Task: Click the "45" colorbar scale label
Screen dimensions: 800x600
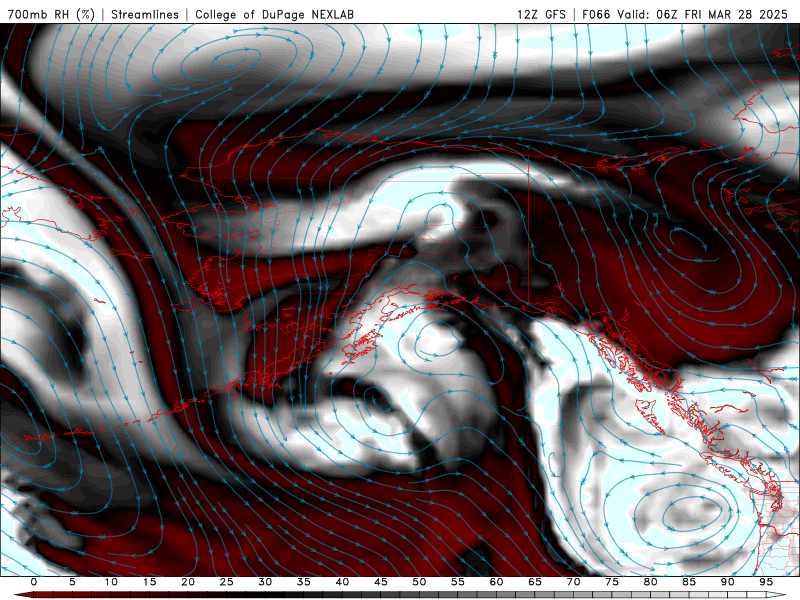Action: pos(381,582)
